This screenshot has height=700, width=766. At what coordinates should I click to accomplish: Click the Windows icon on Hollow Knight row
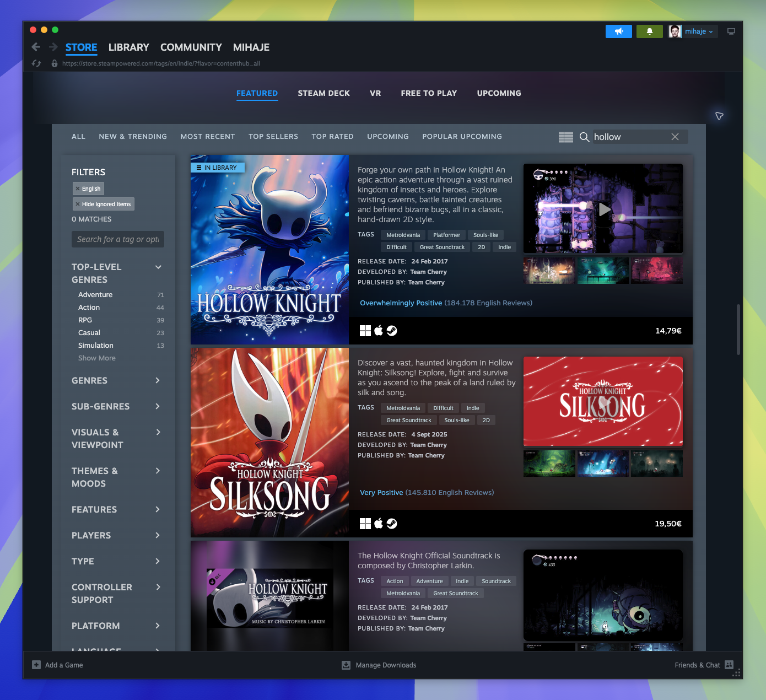(365, 331)
